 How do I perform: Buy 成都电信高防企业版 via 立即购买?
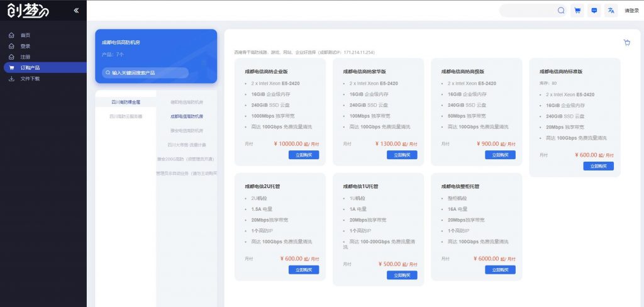pyautogui.click(x=304, y=155)
